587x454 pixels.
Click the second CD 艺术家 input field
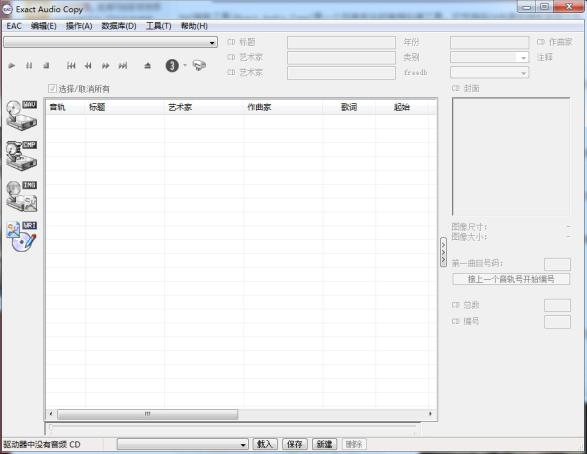pyautogui.click(x=341, y=73)
